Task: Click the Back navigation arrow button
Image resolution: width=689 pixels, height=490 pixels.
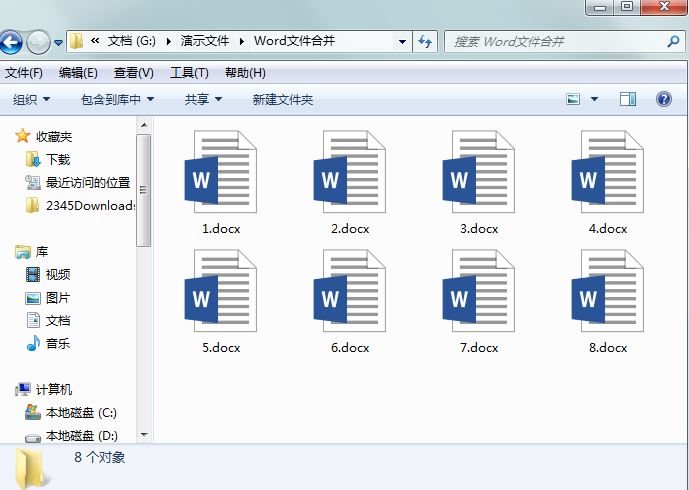Action: pyautogui.click(x=12, y=42)
